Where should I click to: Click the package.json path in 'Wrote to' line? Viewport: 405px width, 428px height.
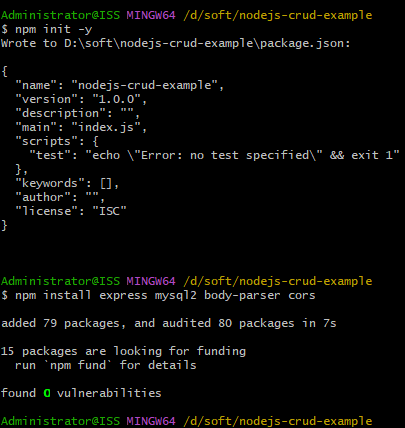207,43
